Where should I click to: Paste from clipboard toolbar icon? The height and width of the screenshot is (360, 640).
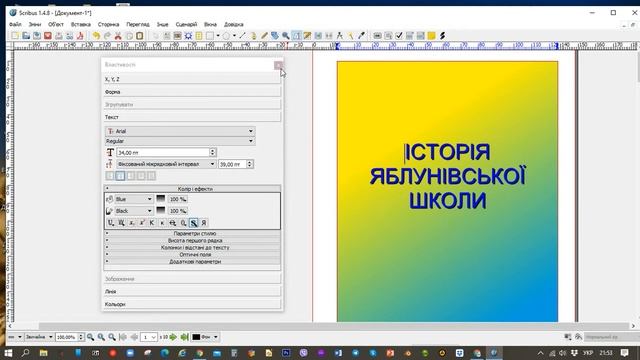pos(140,36)
